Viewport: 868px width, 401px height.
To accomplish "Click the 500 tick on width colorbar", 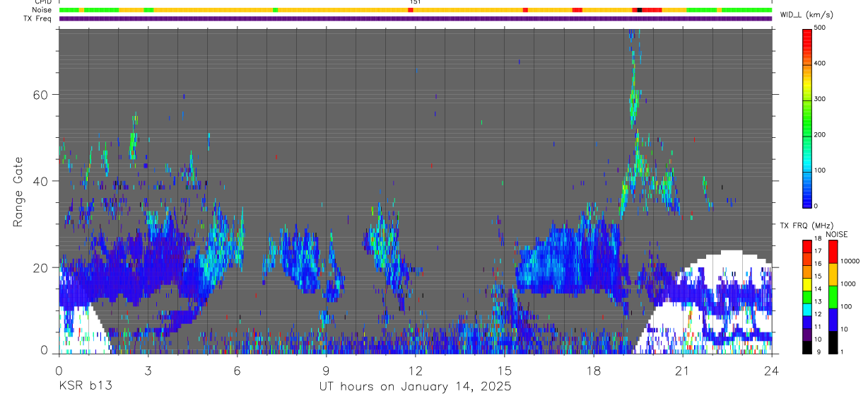I will click(x=820, y=28).
